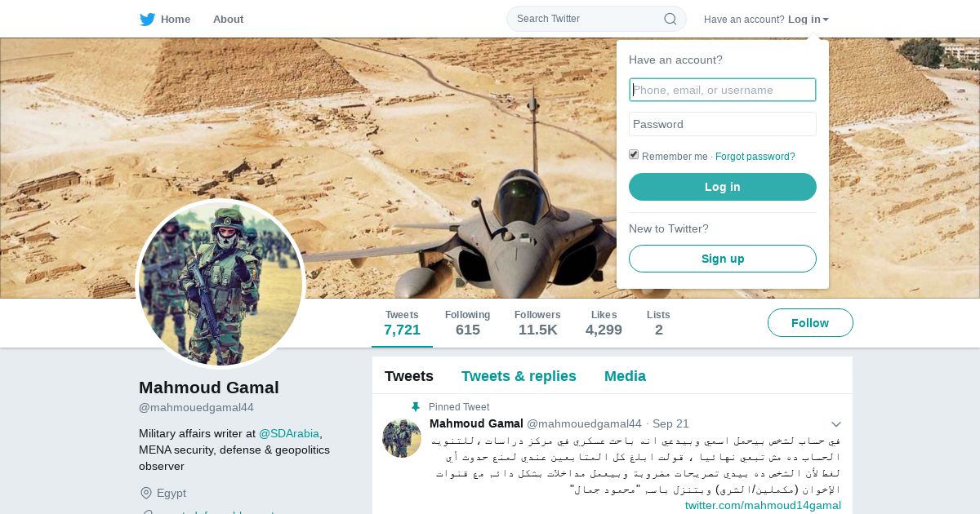The width and height of the screenshot is (980, 514).
Task: Click into the Password field
Action: [x=723, y=124]
